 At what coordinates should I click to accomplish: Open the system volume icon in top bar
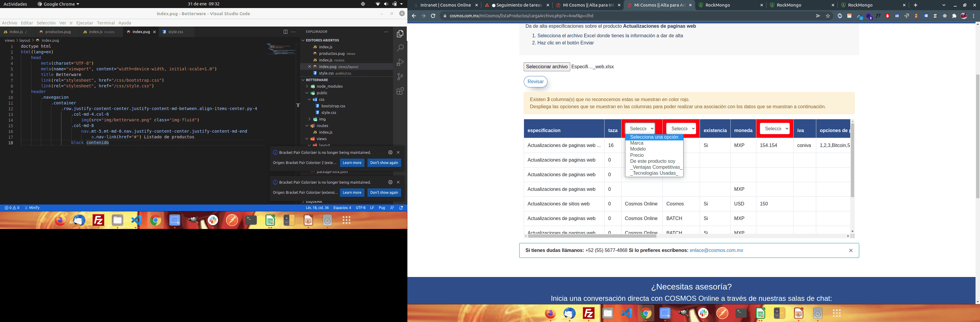pyautogui.click(x=386, y=4)
